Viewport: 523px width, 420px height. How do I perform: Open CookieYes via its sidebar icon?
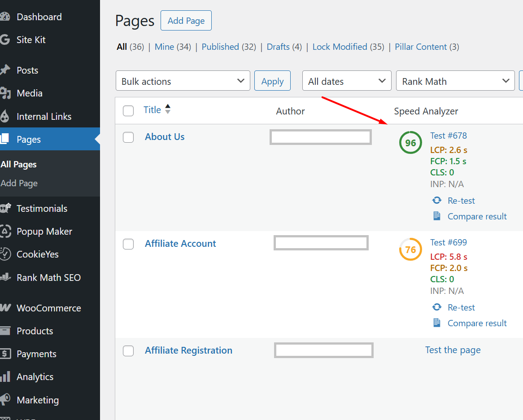tap(5, 254)
